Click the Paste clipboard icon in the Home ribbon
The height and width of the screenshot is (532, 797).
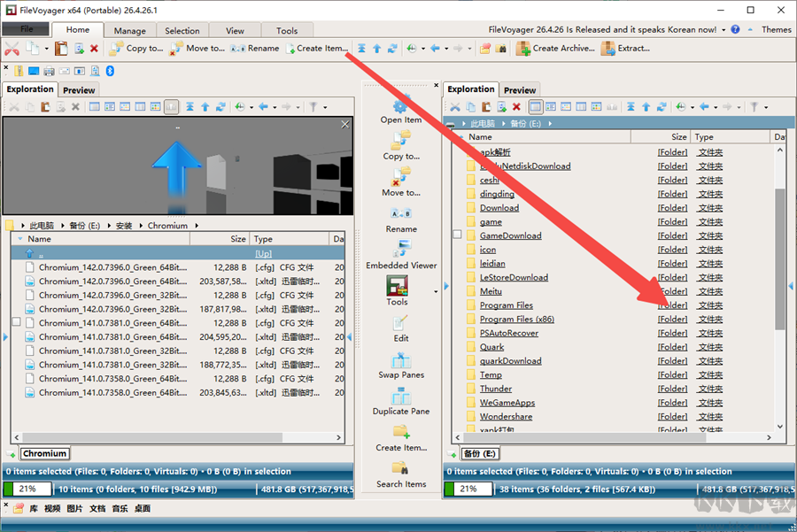61,49
